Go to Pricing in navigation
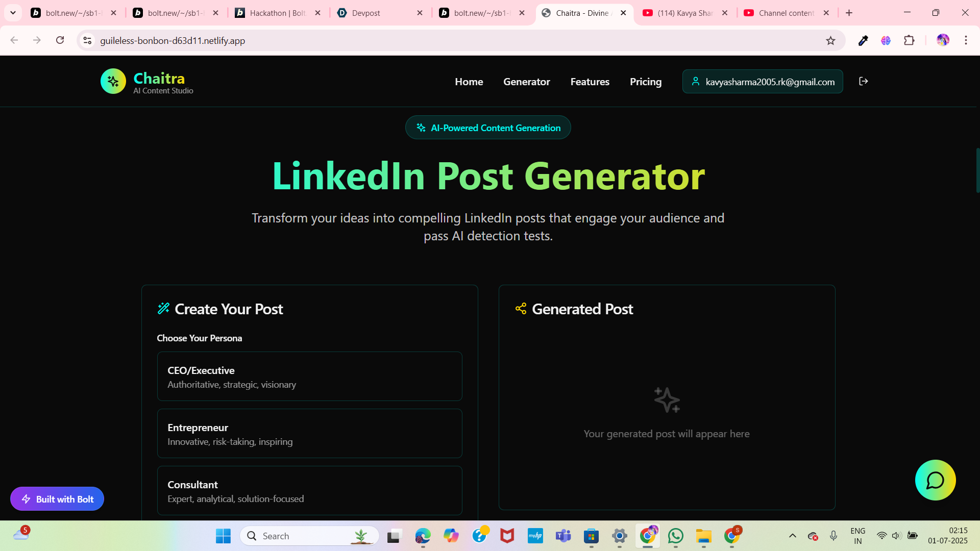980x551 pixels. 645,82
